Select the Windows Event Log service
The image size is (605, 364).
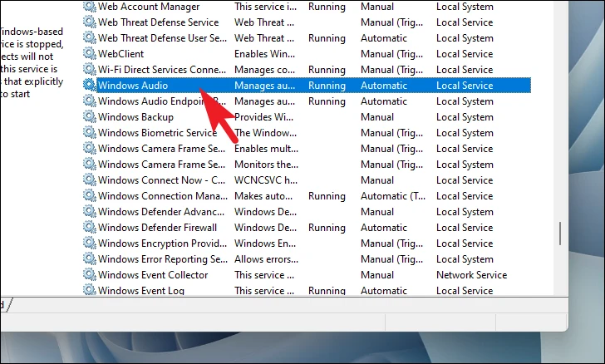pyautogui.click(x=140, y=291)
